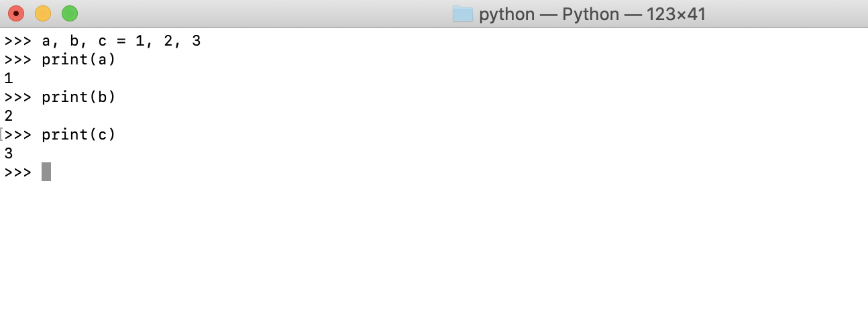Click the python folder icon in title bar

point(463,14)
